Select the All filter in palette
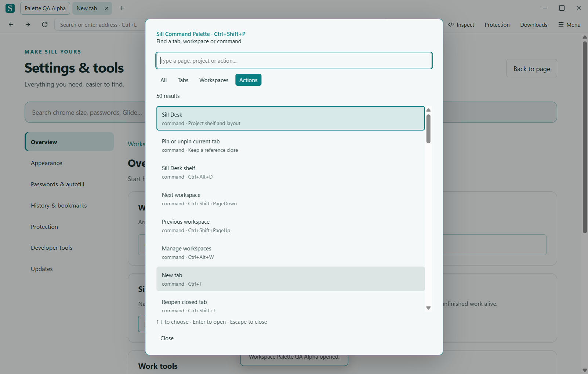Screen dimensions: 588x374 [164, 80]
